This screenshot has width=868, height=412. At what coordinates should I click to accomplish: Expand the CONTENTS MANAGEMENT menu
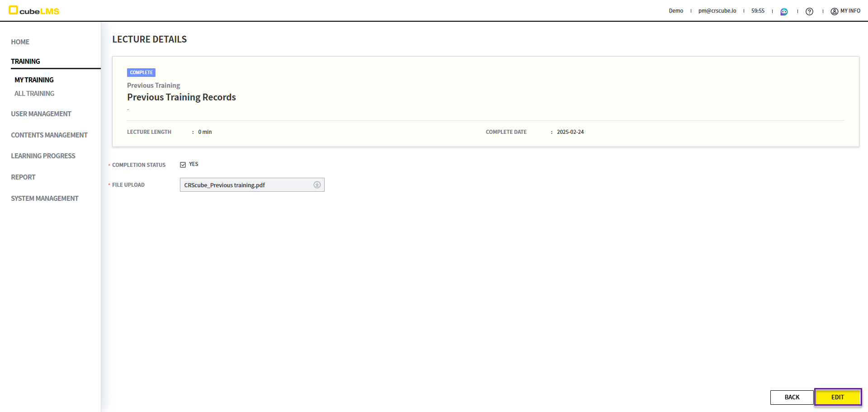tap(49, 135)
